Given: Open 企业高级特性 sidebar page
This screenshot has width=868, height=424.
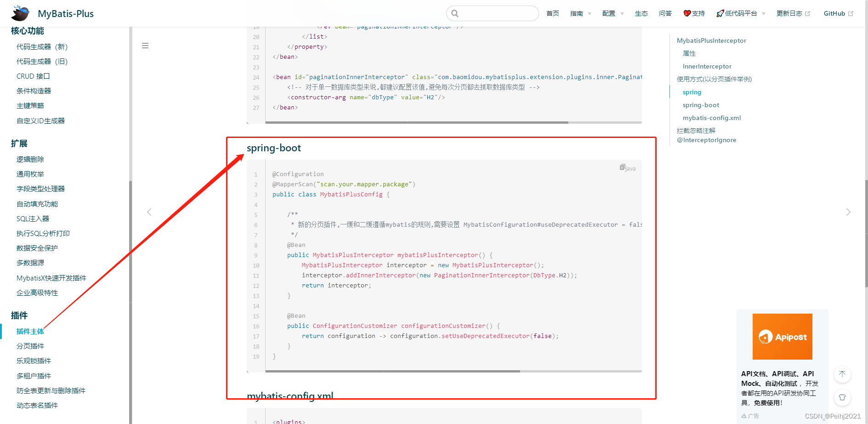Looking at the screenshot, I should tap(37, 293).
